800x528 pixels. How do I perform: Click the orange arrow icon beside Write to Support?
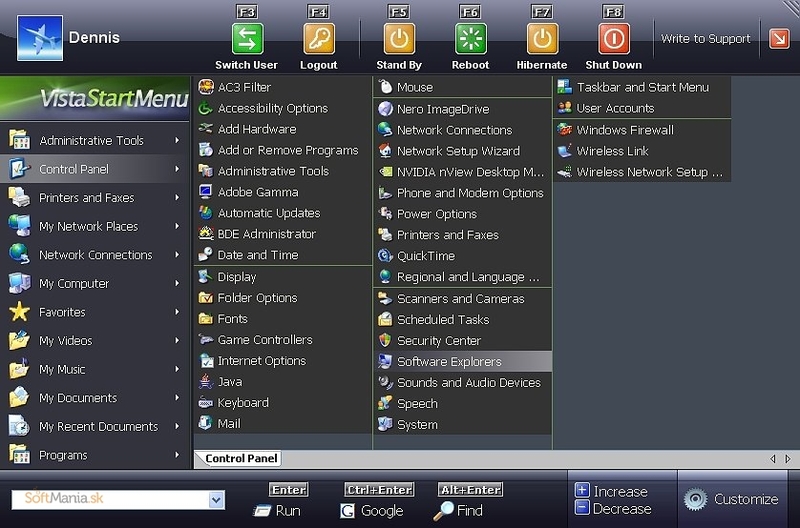pos(778,39)
